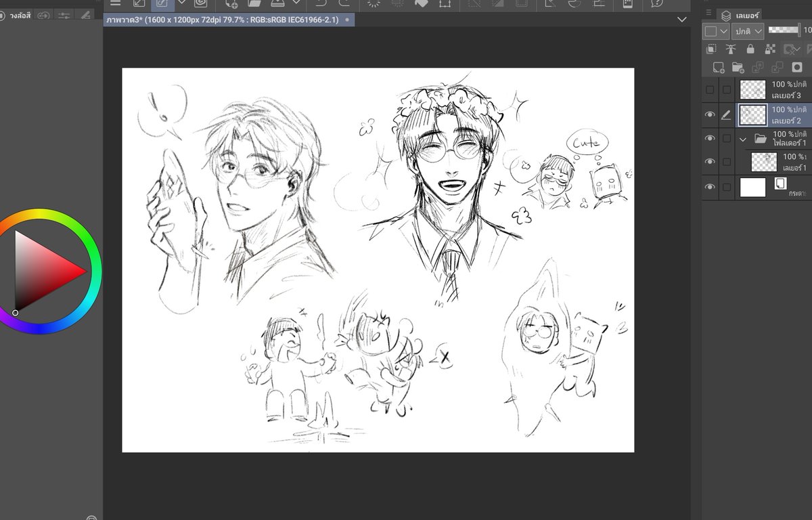Screen dimensions: 812x520
Task: Hide the กระดาษ paper layer using its eye
Action: pyautogui.click(x=710, y=187)
